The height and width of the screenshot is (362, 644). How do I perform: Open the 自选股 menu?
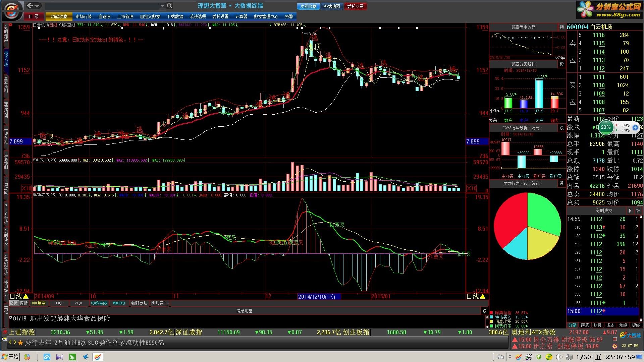[104, 16]
